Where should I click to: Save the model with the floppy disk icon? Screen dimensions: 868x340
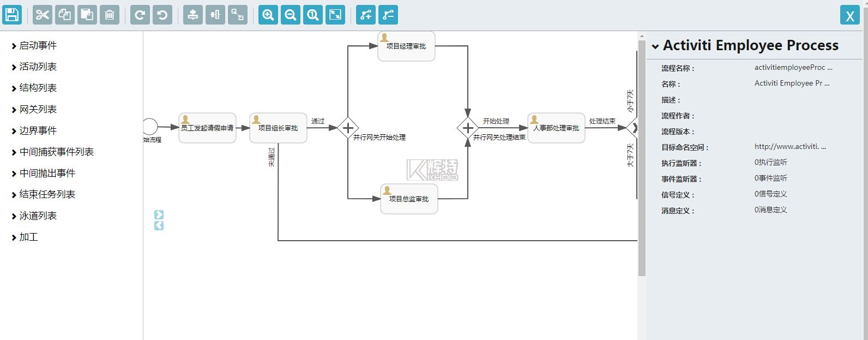12,15
